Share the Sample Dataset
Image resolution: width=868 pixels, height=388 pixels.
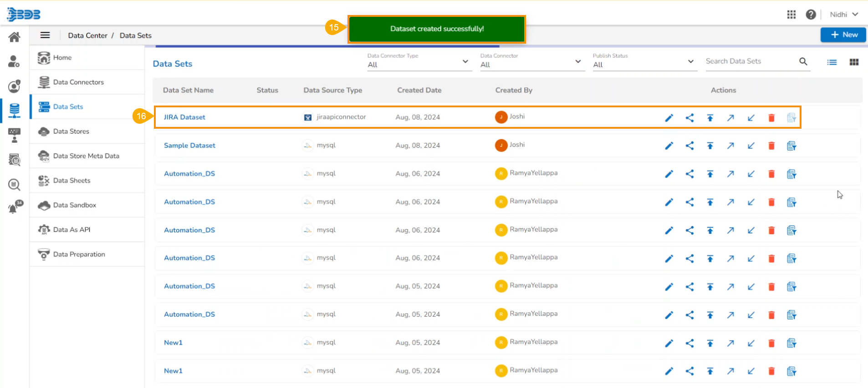tap(689, 146)
